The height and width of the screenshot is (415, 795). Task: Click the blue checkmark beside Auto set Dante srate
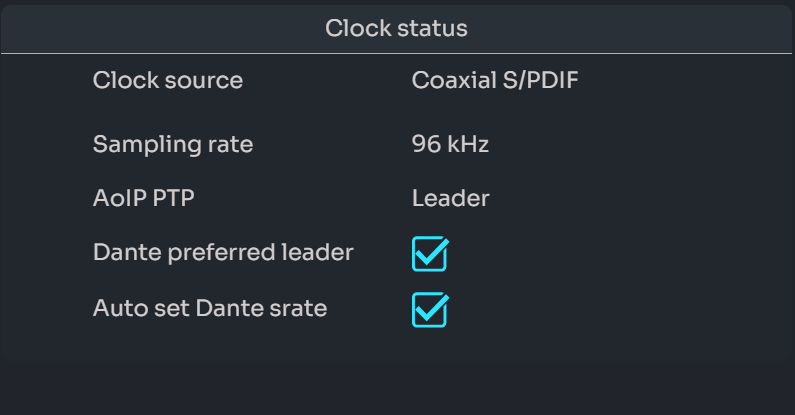point(431,308)
